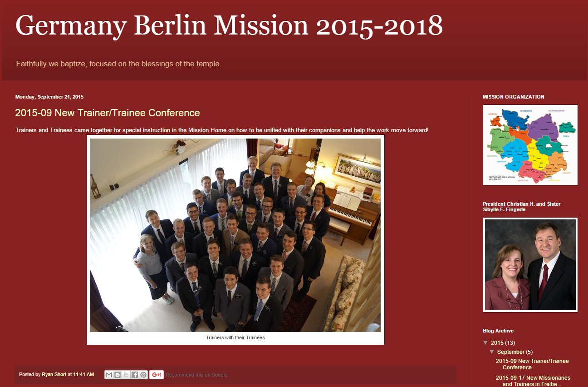Screen dimensions: 588x387
Task: Open archive link 2015-09 New Trainer/Trainee Conference
Action: [x=532, y=364]
